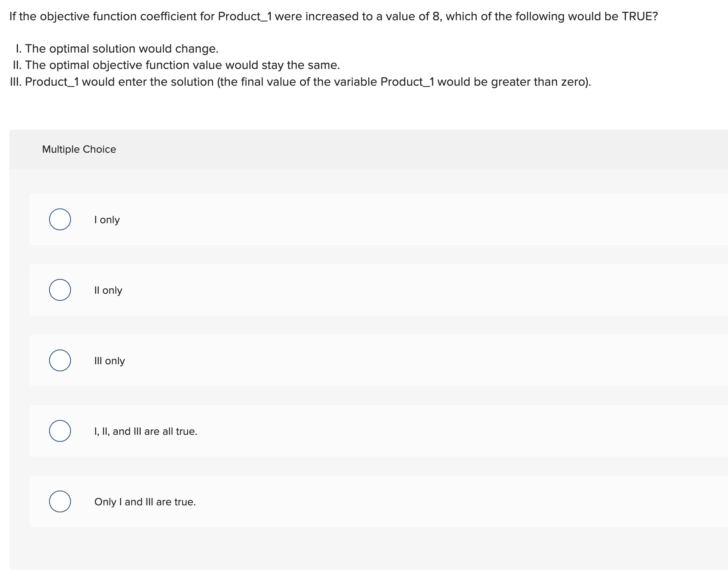Click statement I about optimal solution changing
728x586 pixels.
pos(117,48)
